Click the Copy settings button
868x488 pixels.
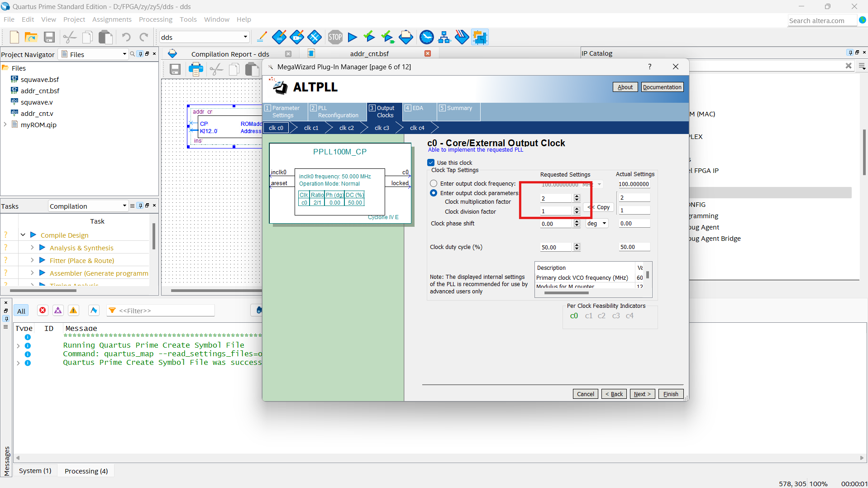pos(599,207)
